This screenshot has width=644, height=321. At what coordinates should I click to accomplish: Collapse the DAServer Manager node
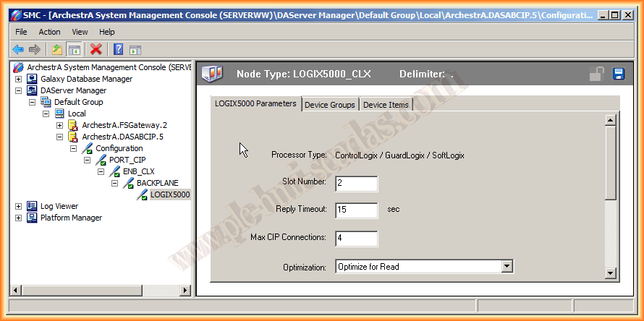(x=18, y=90)
